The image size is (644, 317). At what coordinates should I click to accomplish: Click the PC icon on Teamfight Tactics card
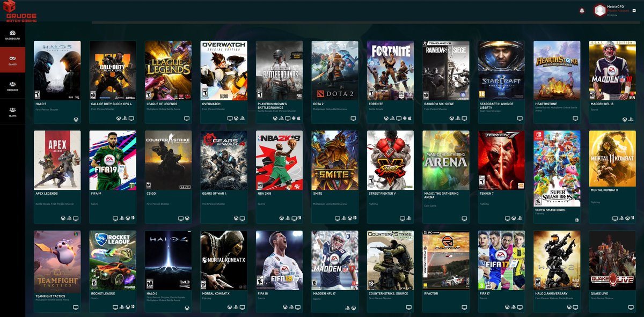[76, 307]
